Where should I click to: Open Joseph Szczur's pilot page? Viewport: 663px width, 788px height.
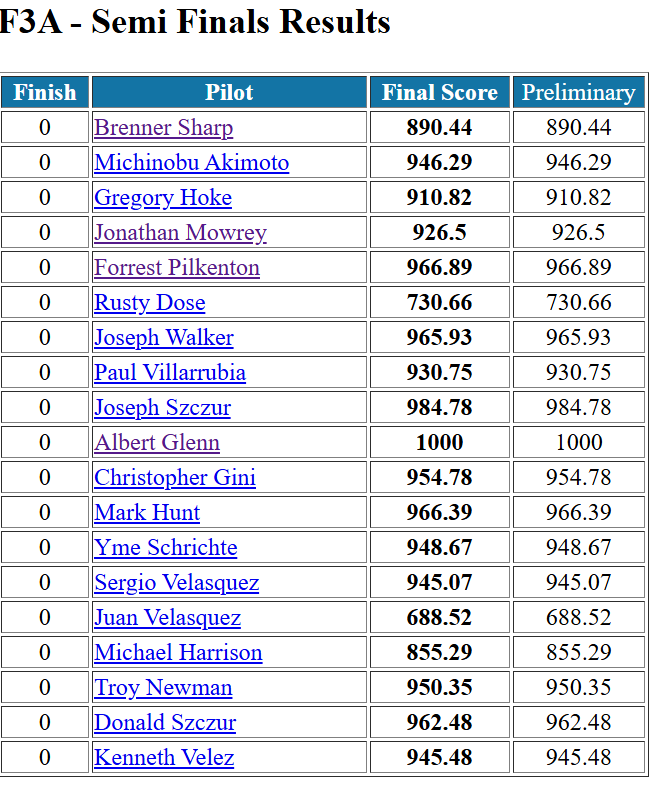(x=162, y=408)
